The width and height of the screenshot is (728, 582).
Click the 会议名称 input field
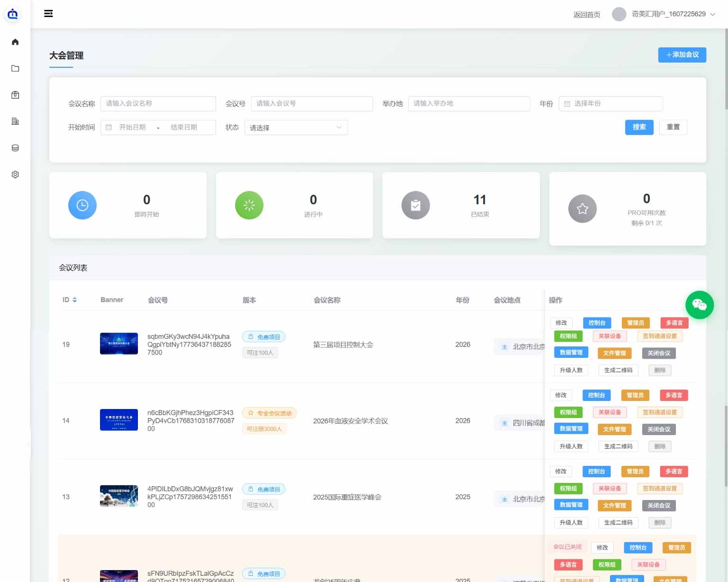(x=158, y=104)
